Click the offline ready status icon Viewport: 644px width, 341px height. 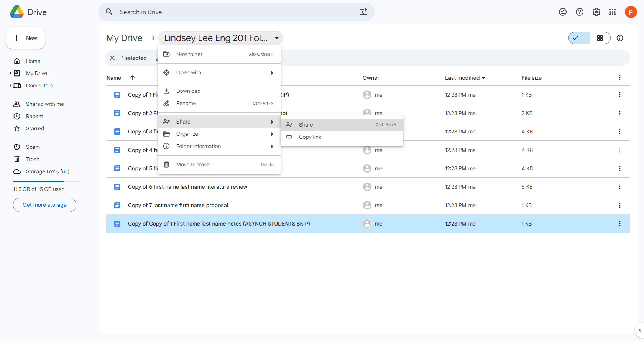pyautogui.click(x=563, y=12)
